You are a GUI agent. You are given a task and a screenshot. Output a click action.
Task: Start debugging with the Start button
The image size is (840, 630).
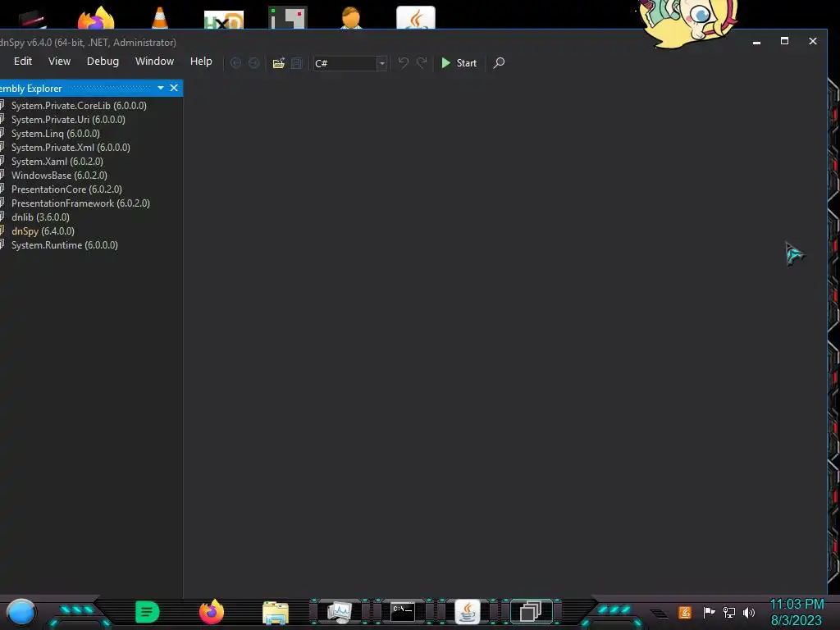tap(459, 63)
